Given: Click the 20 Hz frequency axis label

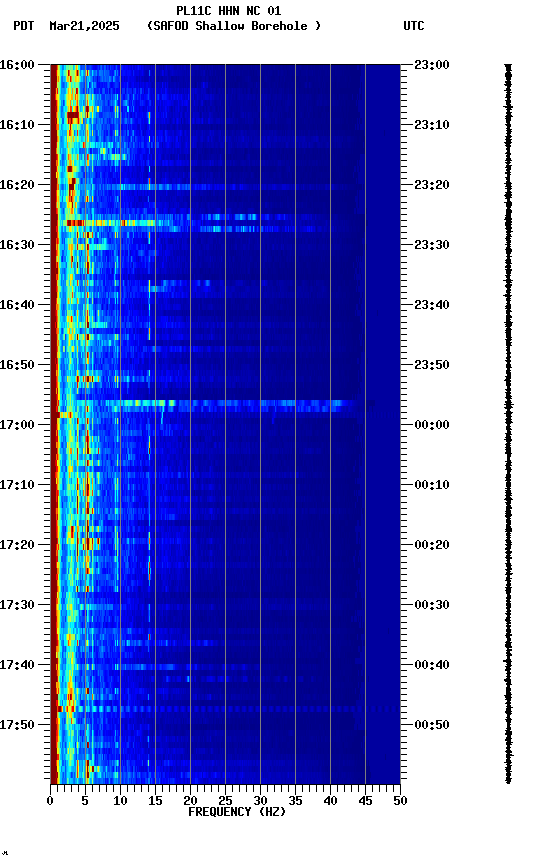Looking at the screenshot, I should (x=190, y=801).
